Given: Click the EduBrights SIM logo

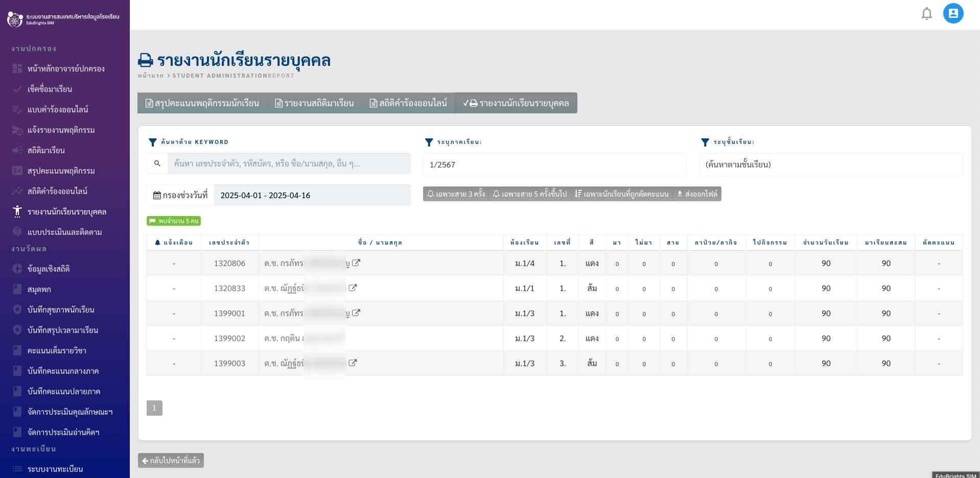Looking at the screenshot, I should pos(15,19).
